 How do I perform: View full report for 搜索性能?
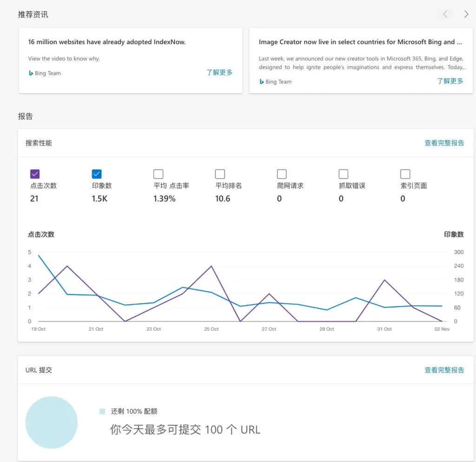pos(444,143)
